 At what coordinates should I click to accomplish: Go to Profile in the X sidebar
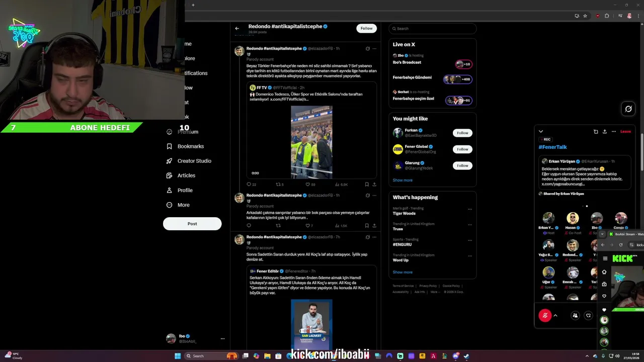[x=180, y=190]
